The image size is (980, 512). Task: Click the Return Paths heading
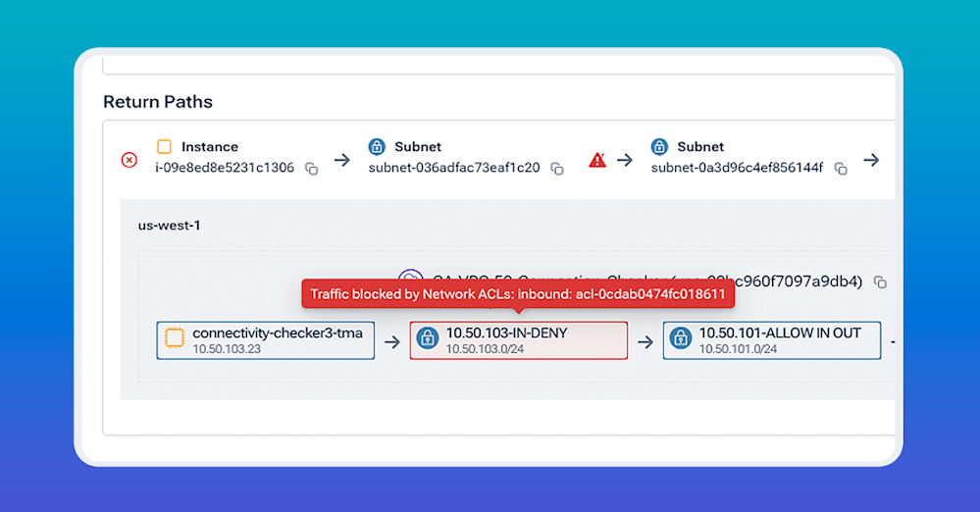158,102
